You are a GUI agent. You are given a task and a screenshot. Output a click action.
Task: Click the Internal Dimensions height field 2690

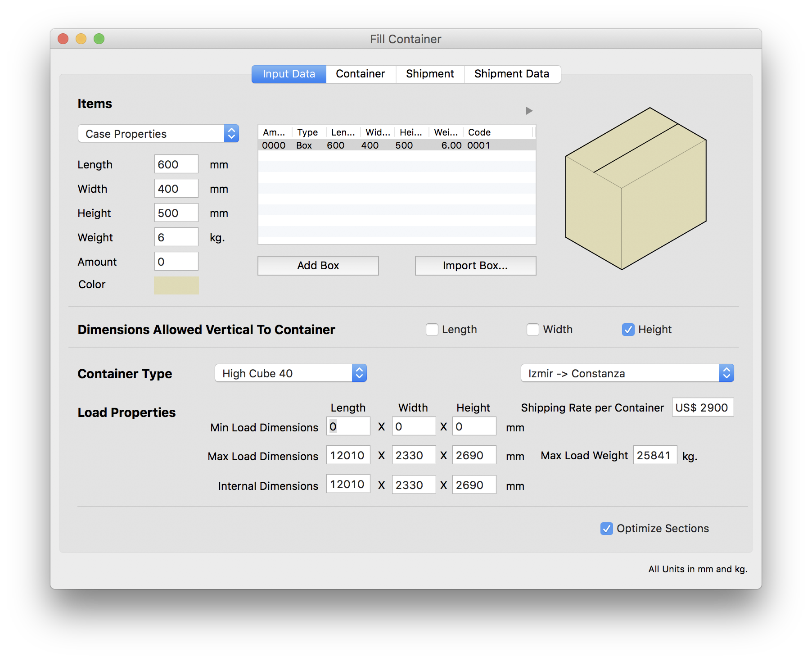[474, 485]
